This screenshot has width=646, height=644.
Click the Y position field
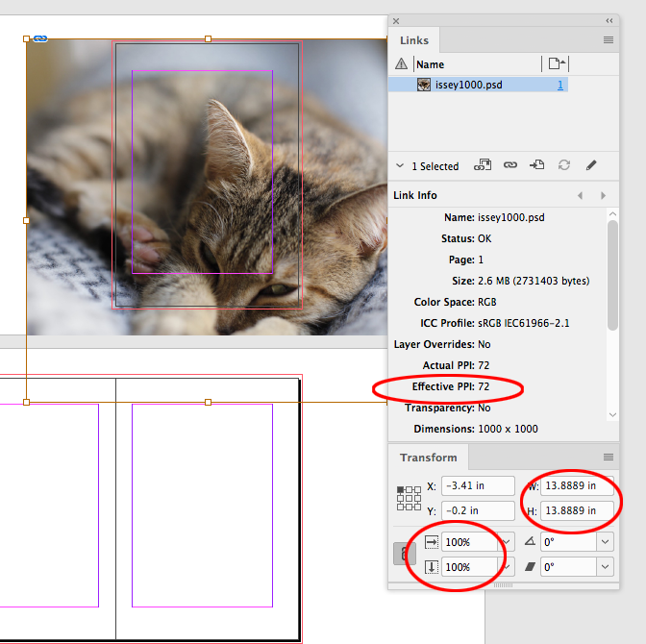[478, 510]
